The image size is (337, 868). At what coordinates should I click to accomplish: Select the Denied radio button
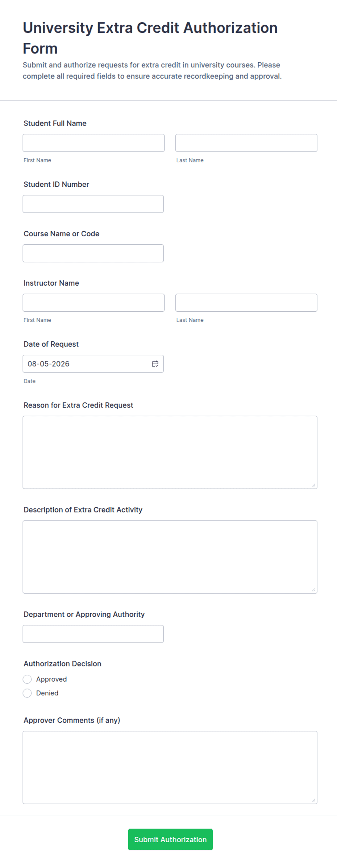pyautogui.click(x=27, y=693)
